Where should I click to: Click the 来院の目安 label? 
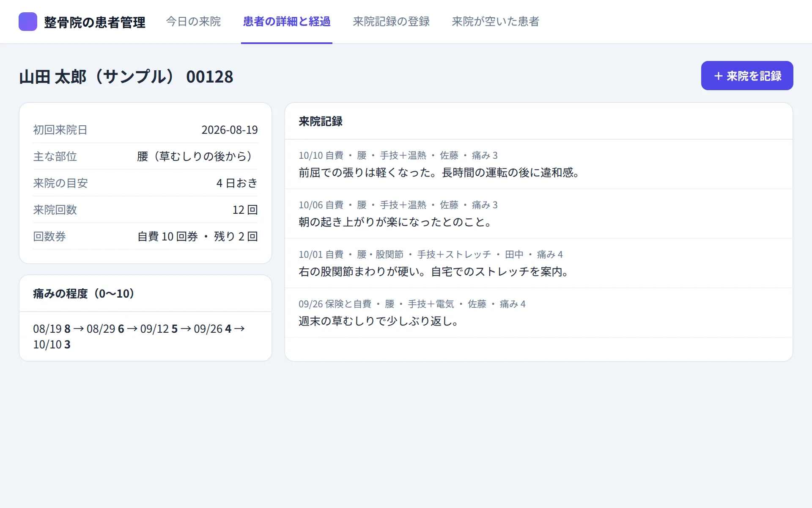[60, 183]
